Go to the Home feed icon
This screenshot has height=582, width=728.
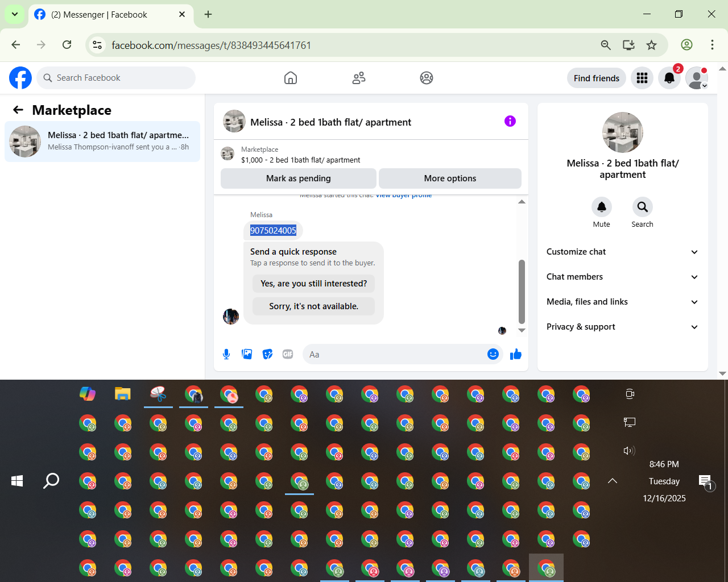click(x=291, y=78)
